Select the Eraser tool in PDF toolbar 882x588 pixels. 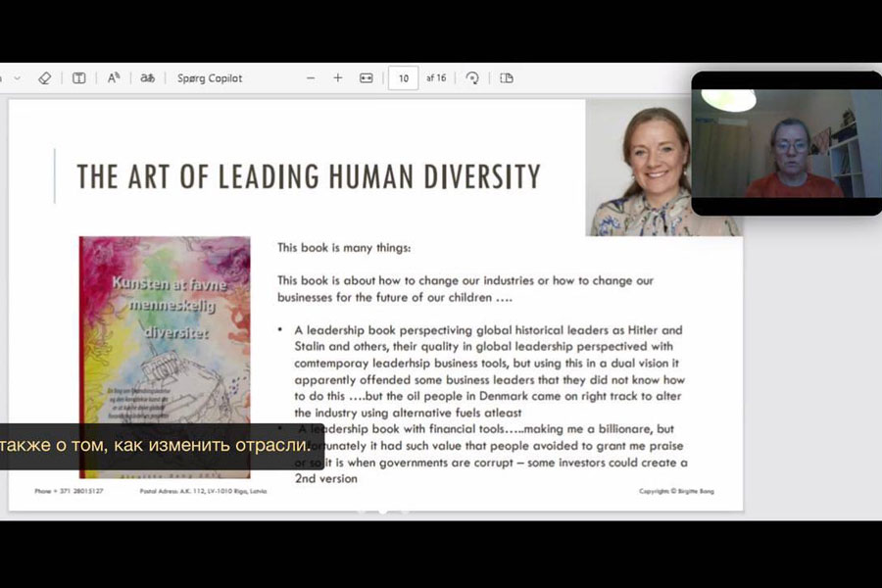[x=44, y=78]
